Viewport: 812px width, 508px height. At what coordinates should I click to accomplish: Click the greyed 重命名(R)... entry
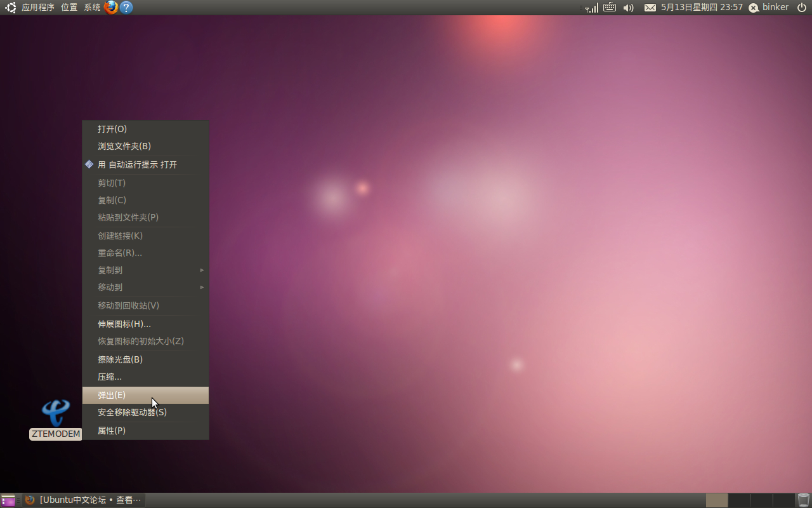pos(145,253)
